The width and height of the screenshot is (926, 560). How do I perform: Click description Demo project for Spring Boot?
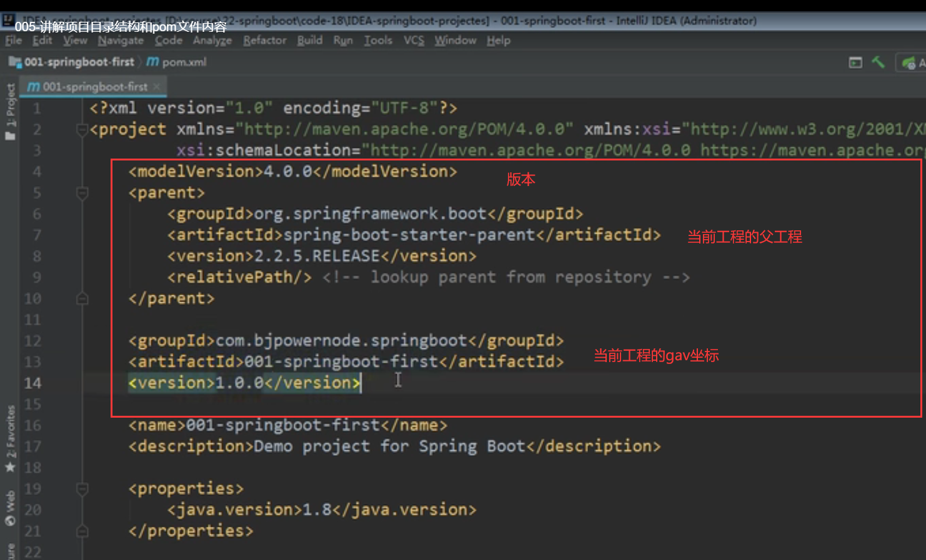point(394,447)
